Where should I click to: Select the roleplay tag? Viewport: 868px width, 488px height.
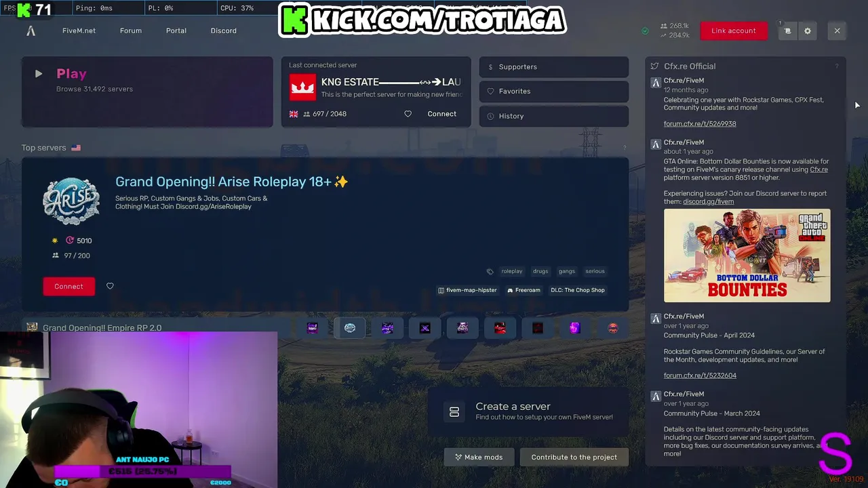click(512, 271)
